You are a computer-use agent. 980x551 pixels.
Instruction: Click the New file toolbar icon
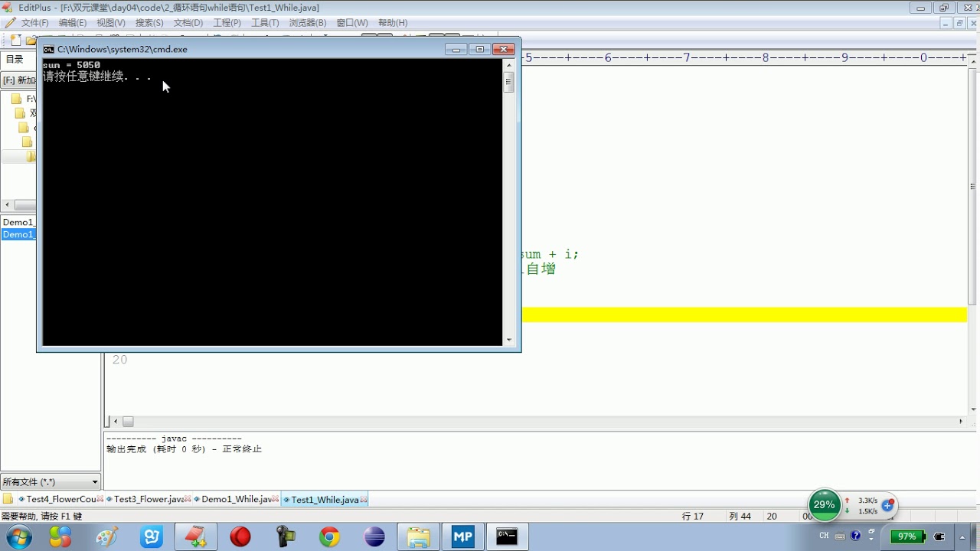pyautogui.click(x=15, y=40)
